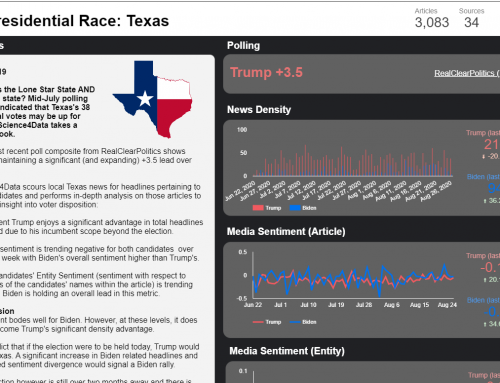Image resolution: width=500 pixels, height=383 pixels.
Task: Click the Texas flag map image
Action: click(x=152, y=99)
